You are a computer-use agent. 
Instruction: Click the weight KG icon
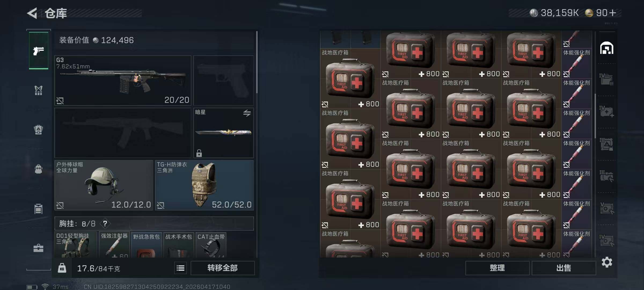[x=62, y=268]
